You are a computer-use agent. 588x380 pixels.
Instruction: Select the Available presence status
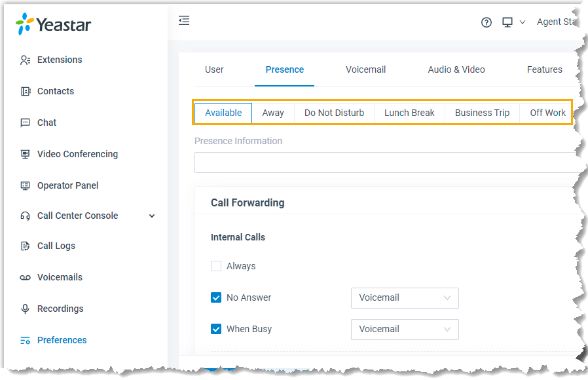tap(223, 113)
